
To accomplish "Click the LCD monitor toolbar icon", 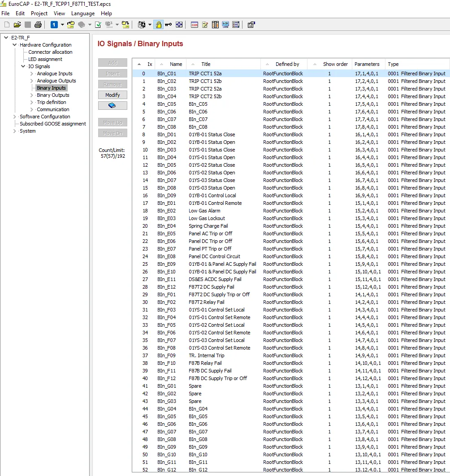I will point(225,25).
